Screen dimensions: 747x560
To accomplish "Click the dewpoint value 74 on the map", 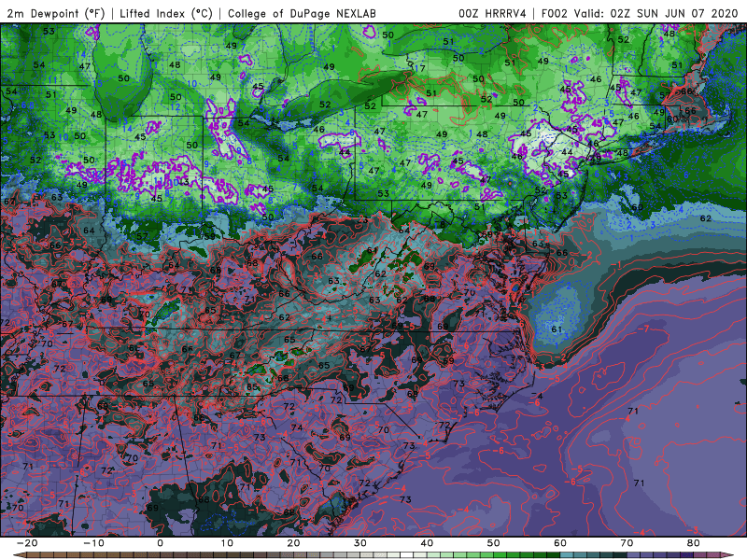I will 297,427.
